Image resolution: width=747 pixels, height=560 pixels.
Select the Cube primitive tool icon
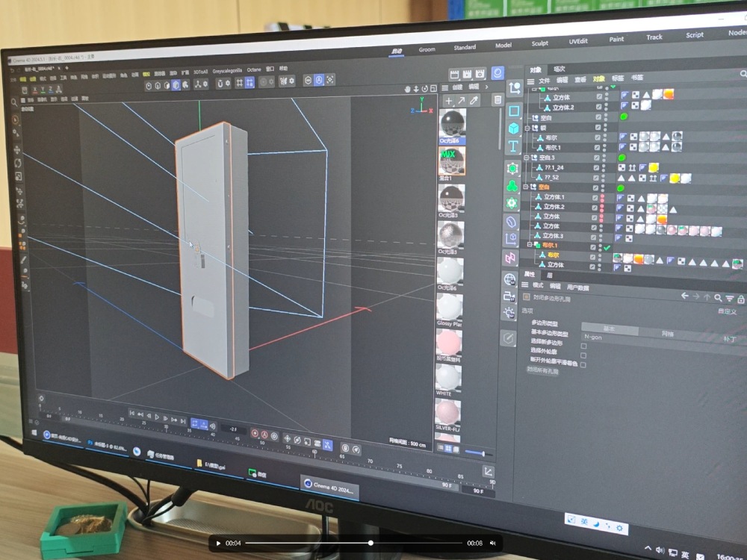point(514,128)
